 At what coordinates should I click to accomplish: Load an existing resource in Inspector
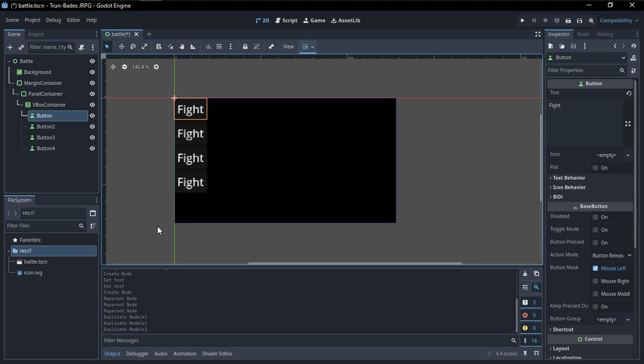click(562, 47)
